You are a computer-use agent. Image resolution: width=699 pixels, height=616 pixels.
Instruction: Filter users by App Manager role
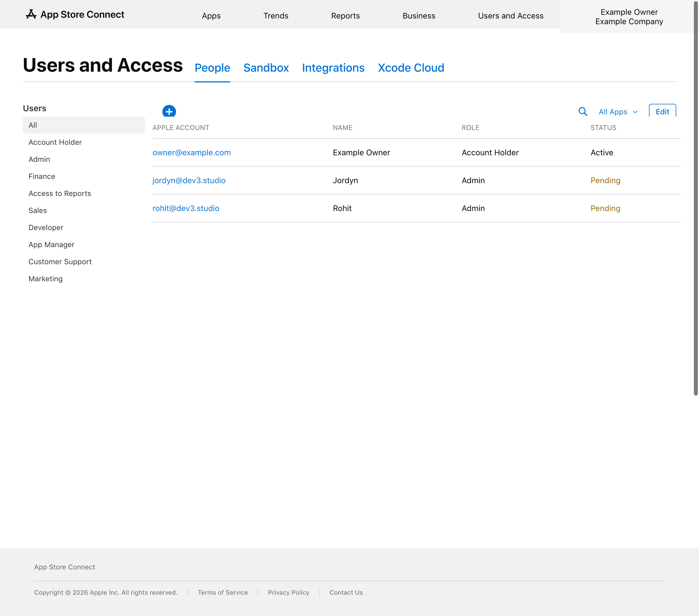click(51, 245)
